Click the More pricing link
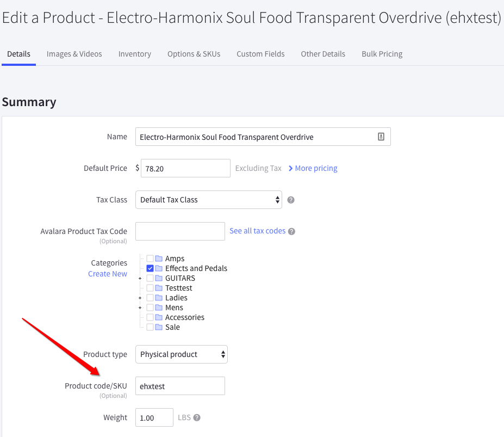 313,168
